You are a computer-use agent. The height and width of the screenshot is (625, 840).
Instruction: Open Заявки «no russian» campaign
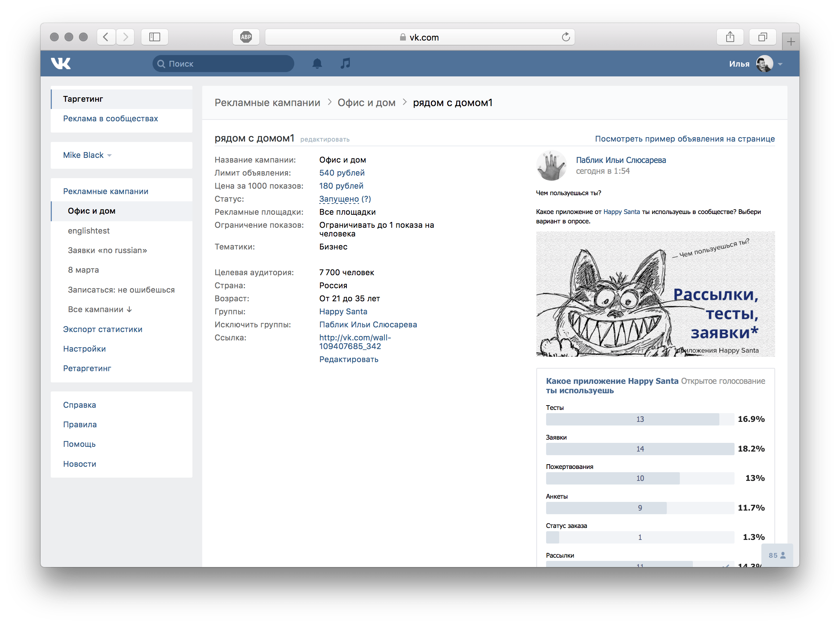pyautogui.click(x=108, y=251)
